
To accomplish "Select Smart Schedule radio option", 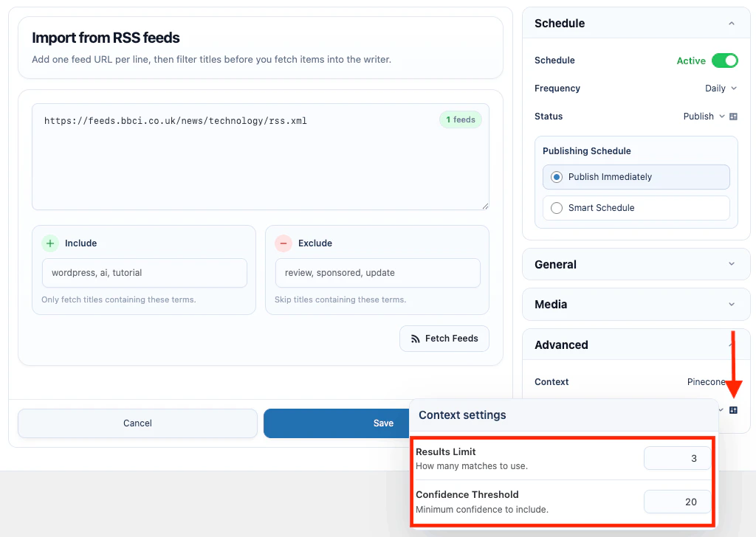I will pos(636,207).
